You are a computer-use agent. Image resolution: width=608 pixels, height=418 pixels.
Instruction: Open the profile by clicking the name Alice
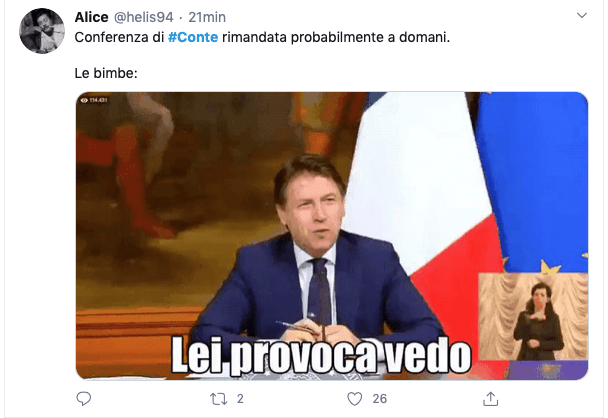pos(92,17)
